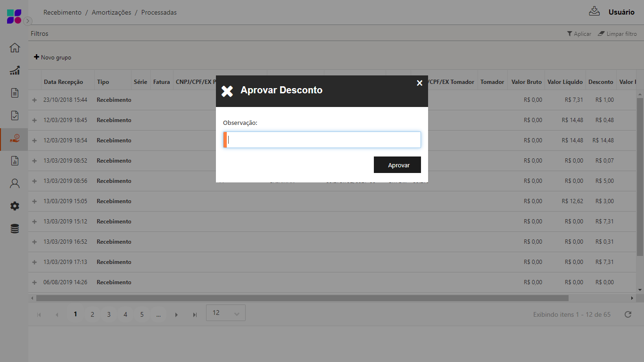Close the Aprovar Desconto dialog
This screenshot has width=644, height=362.
(419, 83)
